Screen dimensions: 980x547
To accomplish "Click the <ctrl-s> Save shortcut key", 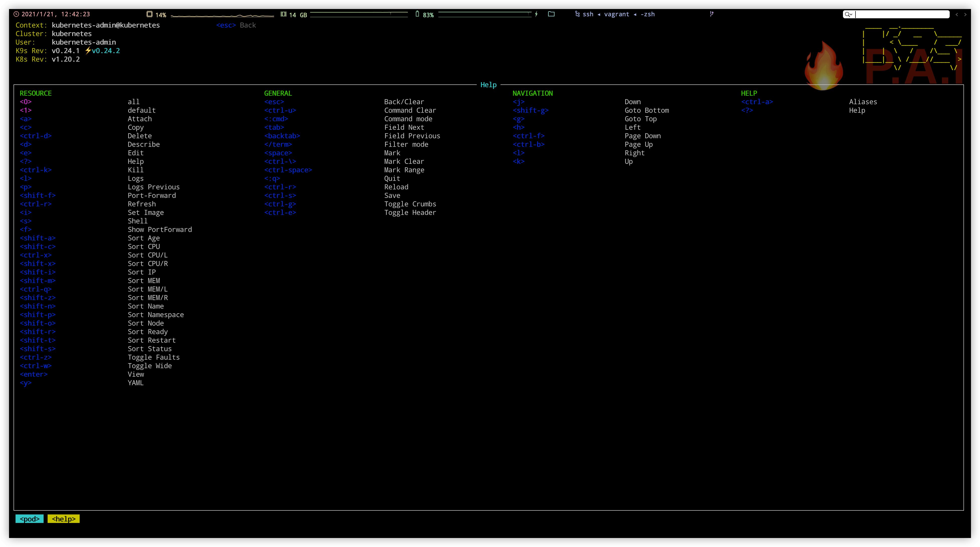I will tap(280, 196).
